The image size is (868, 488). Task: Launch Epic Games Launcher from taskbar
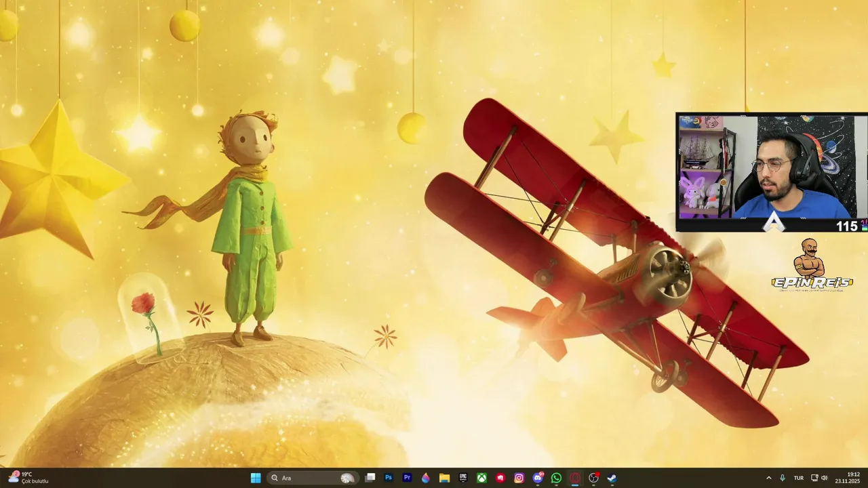tap(463, 478)
